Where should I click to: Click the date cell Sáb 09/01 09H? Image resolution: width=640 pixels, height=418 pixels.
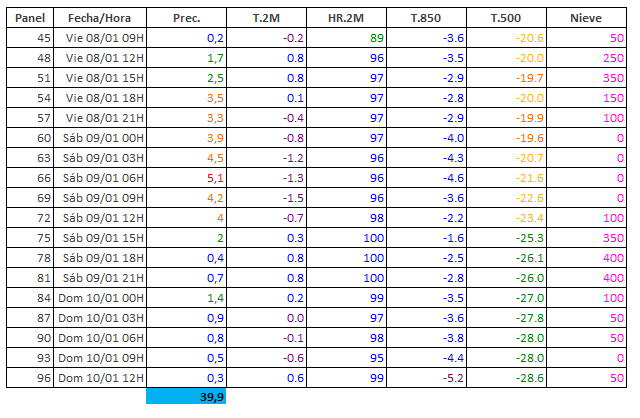click(x=100, y=198)
